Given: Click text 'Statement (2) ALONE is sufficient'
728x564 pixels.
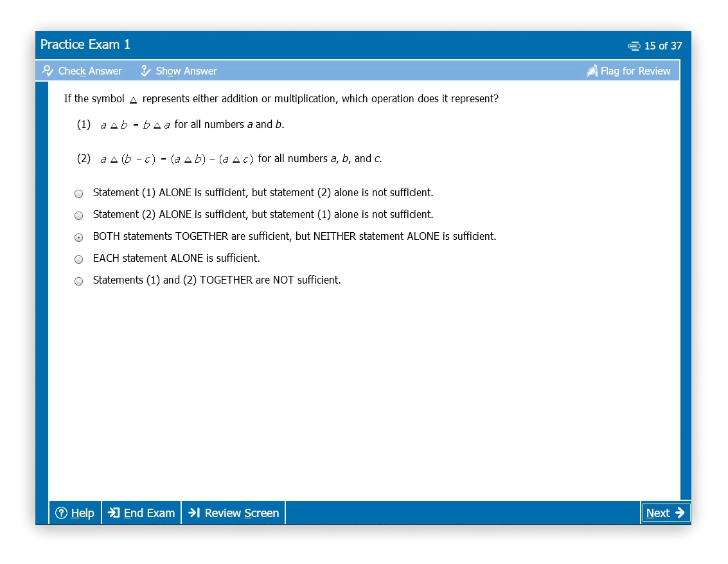Looking at the screenshot, I should click(x=263, y=214).
